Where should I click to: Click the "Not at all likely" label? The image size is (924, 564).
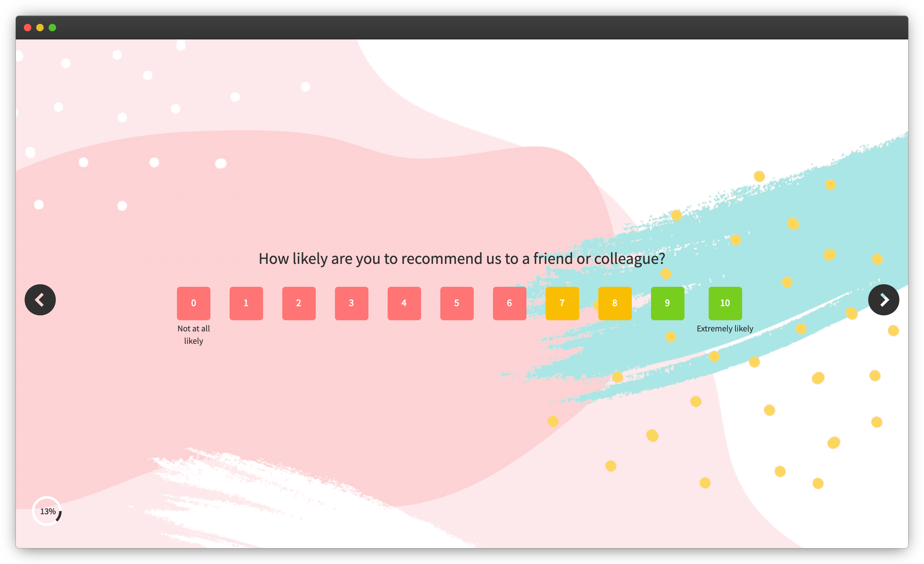pyautogui.click(x=193, y=335)
